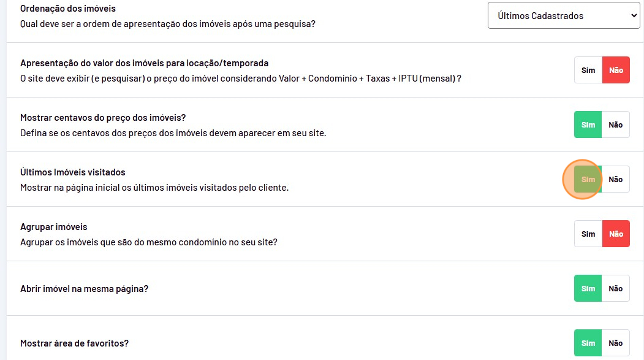Pick 'Não' for Agrupar imóveis
This screenshot has height=360, width=644.
616,234
